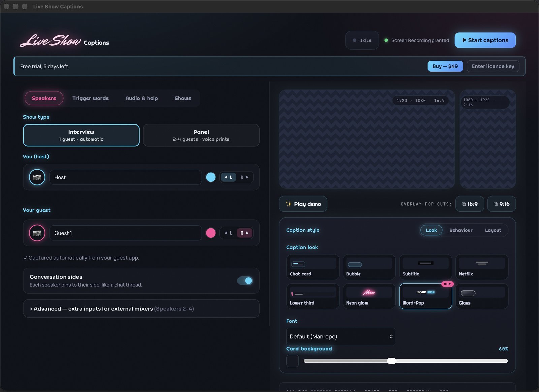Click Start captions button
This screenshot has width=539, height=392.
485,40
